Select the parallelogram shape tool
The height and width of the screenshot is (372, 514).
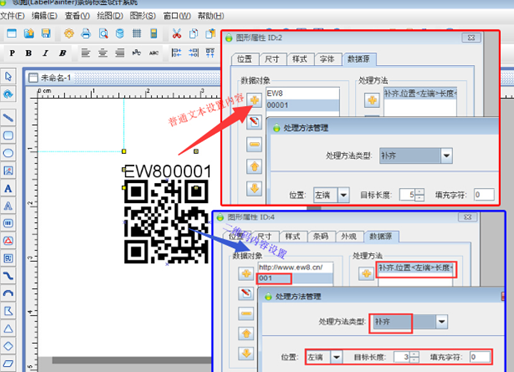click(x=8, y=363)
